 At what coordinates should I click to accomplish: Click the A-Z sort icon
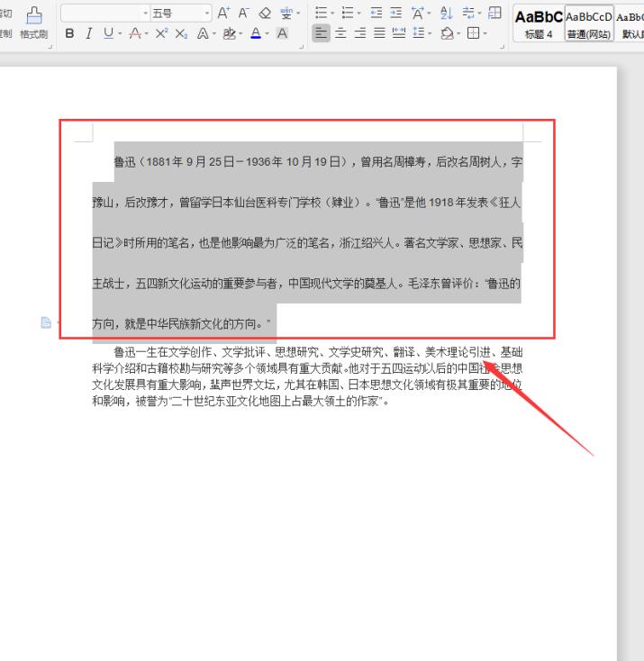(x=446, y=14)
